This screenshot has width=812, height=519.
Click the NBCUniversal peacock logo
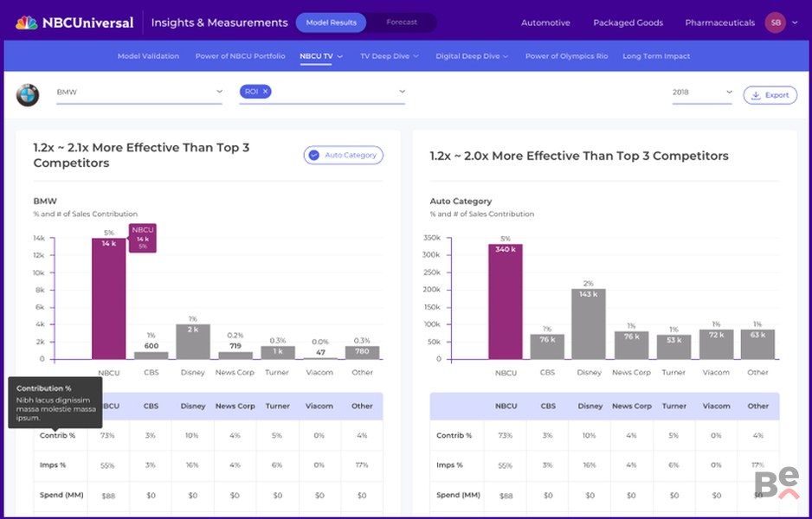tap(27, 22)
